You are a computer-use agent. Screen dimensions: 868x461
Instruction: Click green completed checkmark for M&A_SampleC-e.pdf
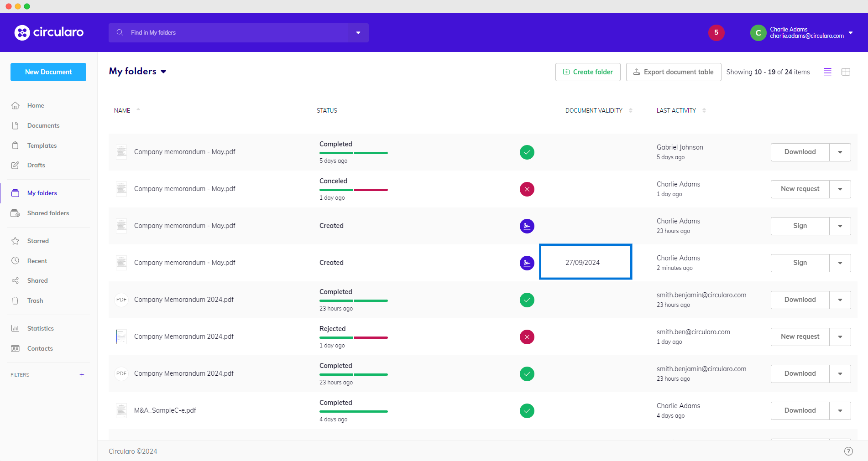[527, 411]
